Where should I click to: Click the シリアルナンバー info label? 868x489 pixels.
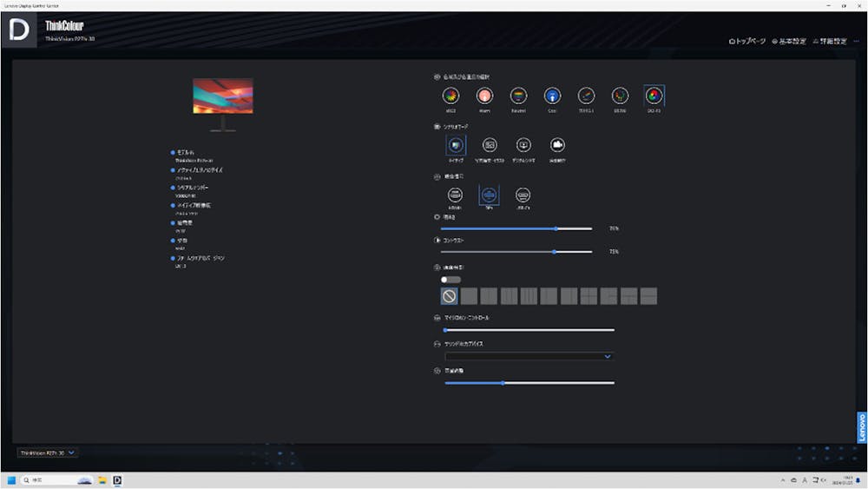point(193,188)
